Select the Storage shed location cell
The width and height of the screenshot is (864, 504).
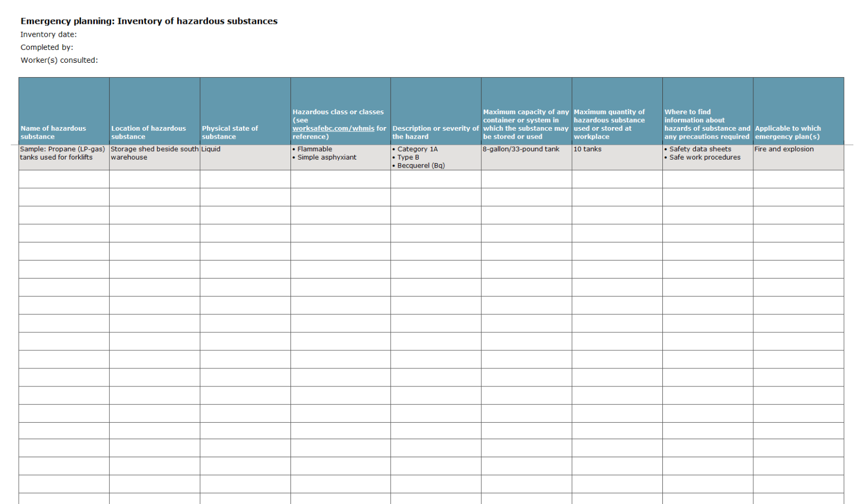point(154,153)
